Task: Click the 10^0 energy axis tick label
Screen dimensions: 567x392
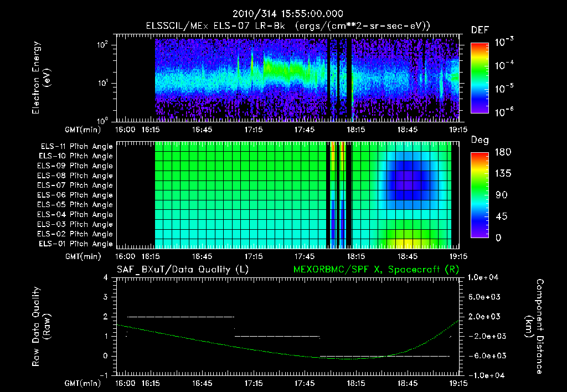Action: 102,120
